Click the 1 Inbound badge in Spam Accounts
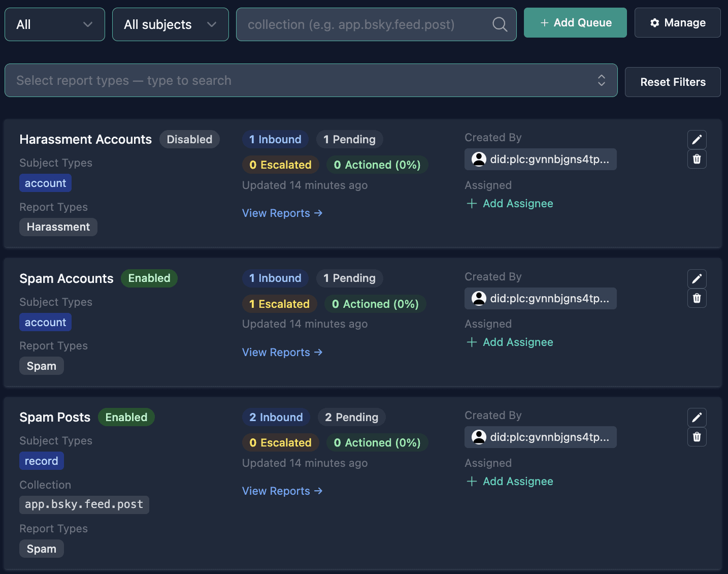 click(275, 278)
